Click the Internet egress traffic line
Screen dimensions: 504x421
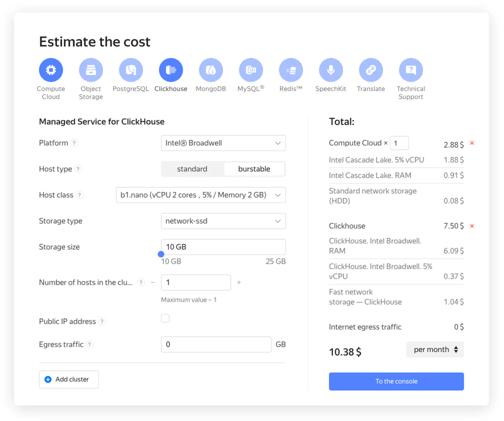pos(396,327)
